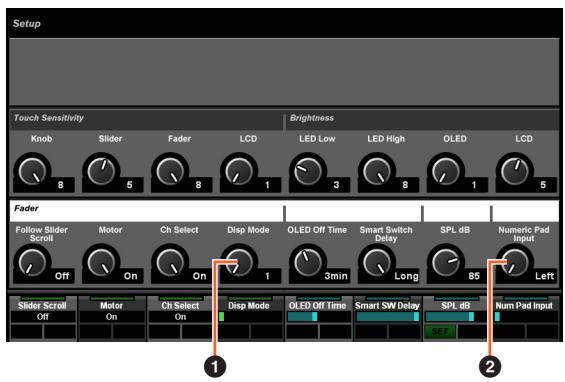Adjust the OLED brightness dial
565x382 pixels.
point(446,171)
